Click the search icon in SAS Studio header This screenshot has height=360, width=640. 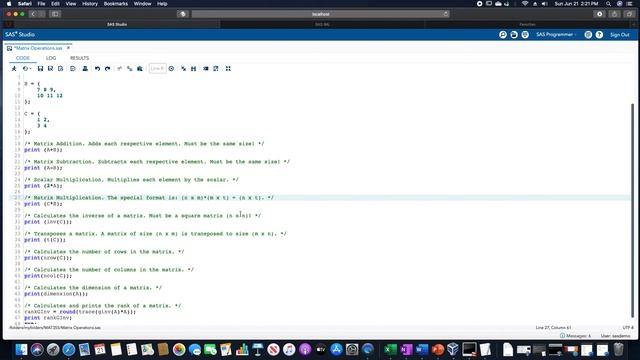point(503,35)
